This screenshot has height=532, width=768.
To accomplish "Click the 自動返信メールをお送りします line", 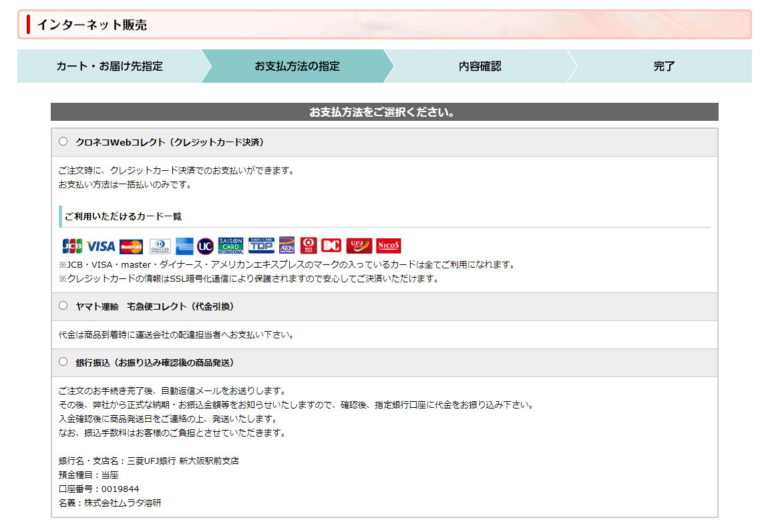I will (172, 391).
